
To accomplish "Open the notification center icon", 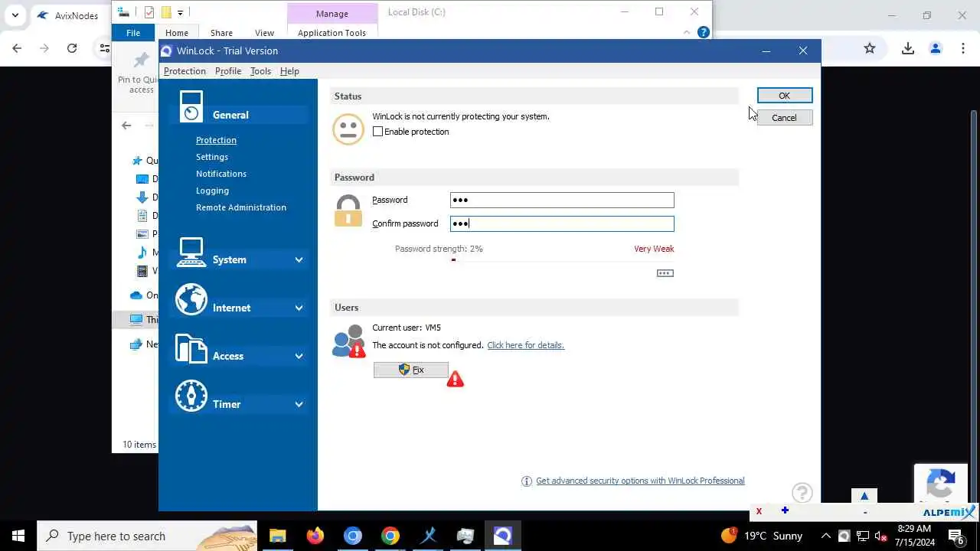I will click(956, 536).
